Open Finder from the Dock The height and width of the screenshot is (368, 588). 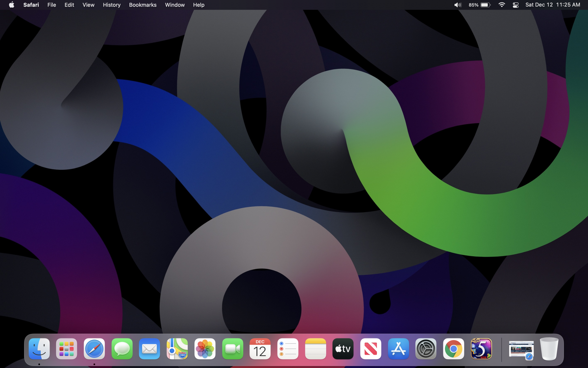click(x=39, y=349)
